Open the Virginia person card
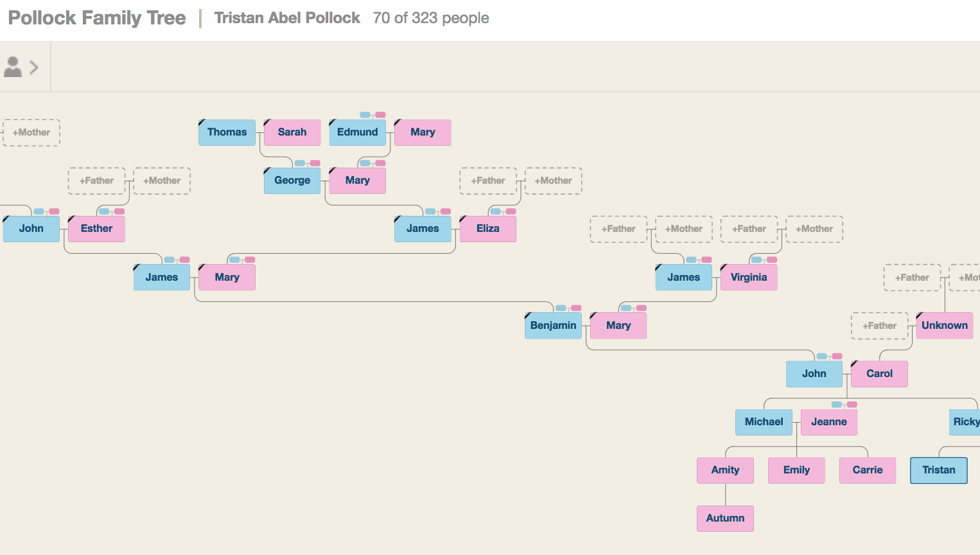Image resolution: width=980 pixels, height=555 pixels. pos(749,277)
